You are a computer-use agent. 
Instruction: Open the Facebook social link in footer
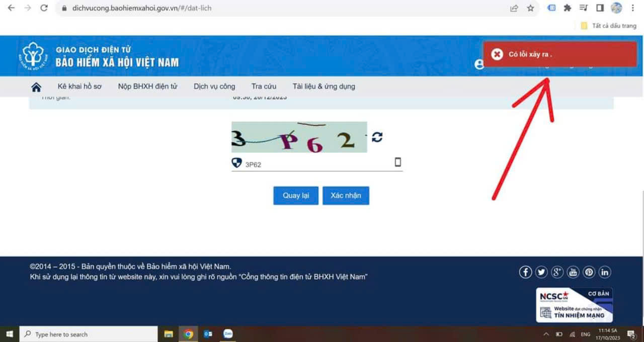pyautogui.click(x=525, y=272)
